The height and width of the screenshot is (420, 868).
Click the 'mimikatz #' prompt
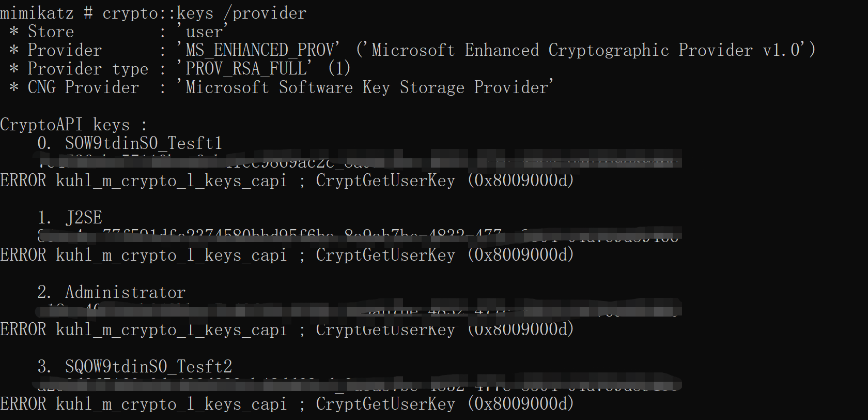47,13
